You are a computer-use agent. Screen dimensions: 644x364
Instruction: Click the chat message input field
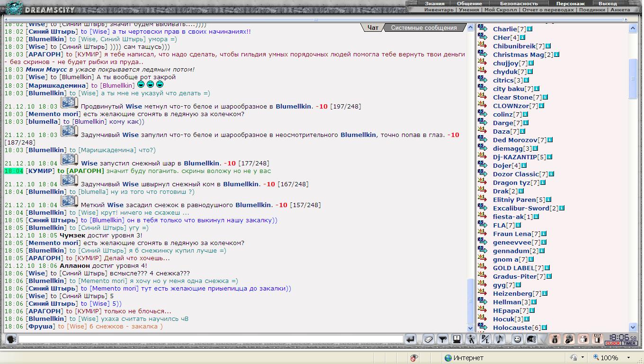[211, 339]
